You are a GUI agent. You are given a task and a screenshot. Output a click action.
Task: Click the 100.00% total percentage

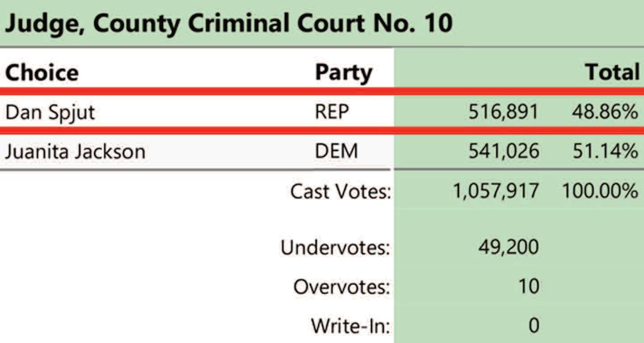[600, 191]
